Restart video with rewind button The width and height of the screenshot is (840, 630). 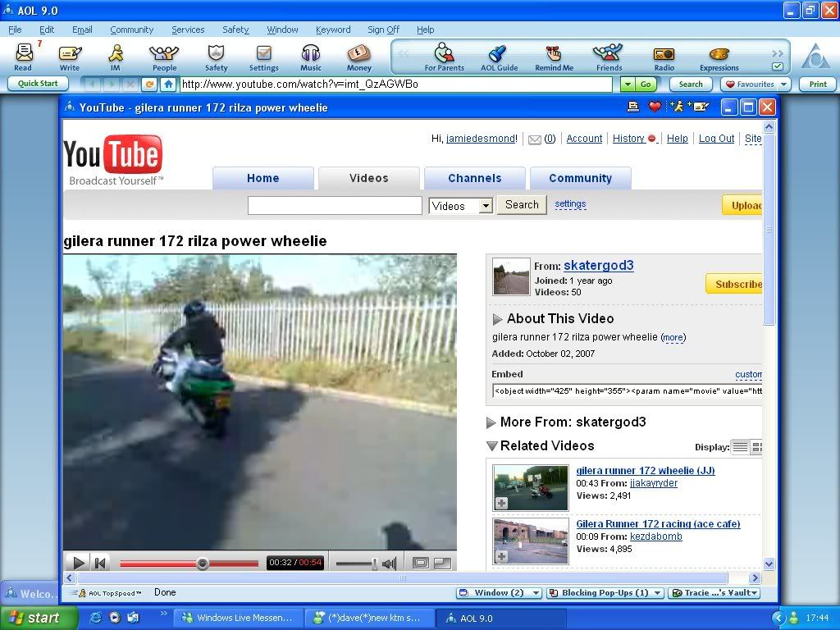pyautogui.click(x=99, y=563)
